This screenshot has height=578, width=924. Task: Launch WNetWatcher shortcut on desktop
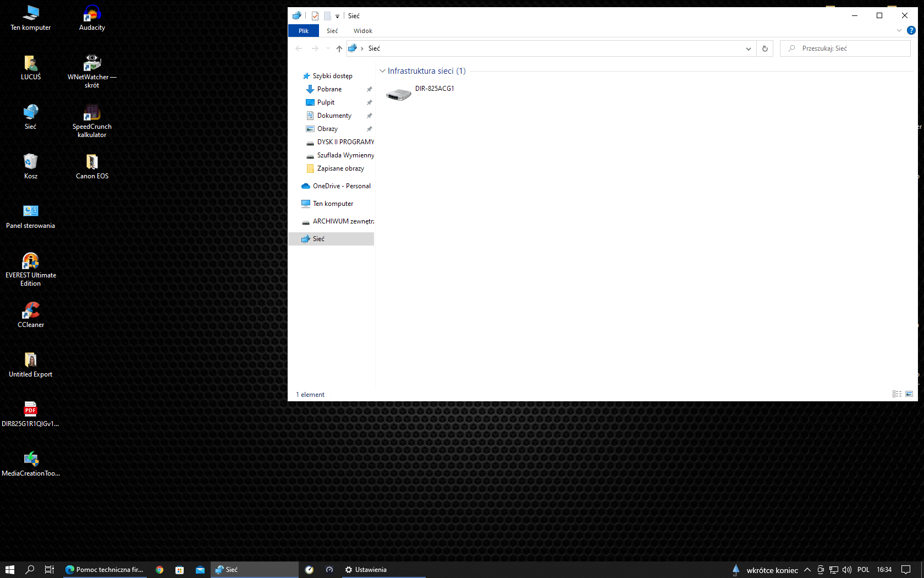[92, 72]
